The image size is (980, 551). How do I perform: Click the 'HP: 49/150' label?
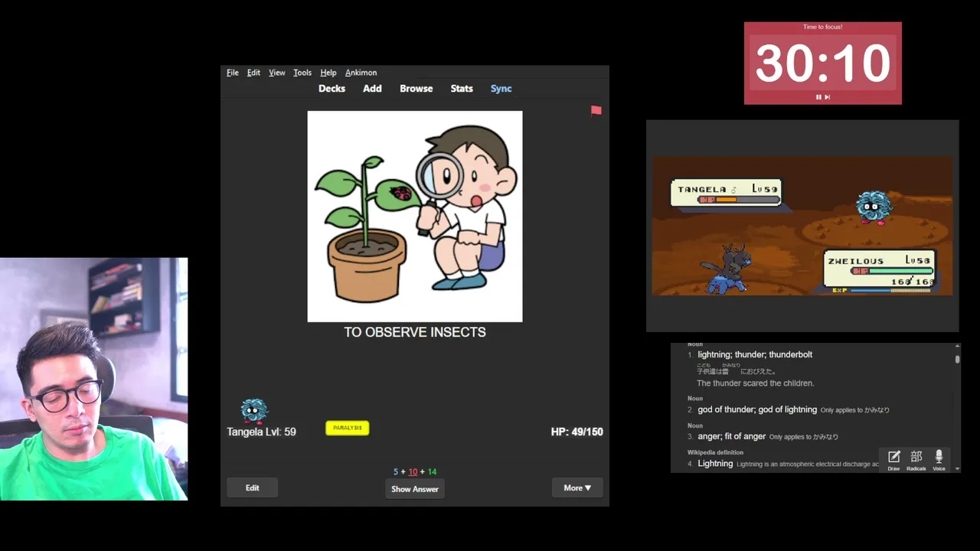tap(577, 432)
